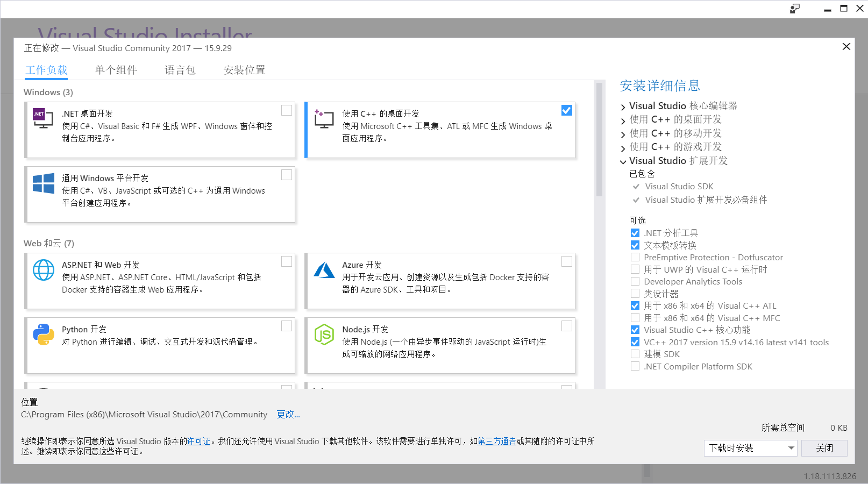Click the Windows (3) section header
The image size is (868, 484).
pyautogui.click(x=48, y=92)
